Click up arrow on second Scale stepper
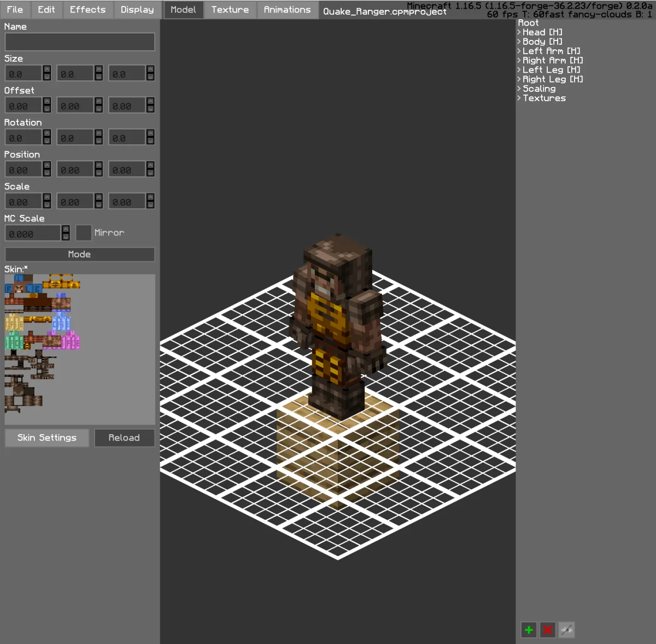The height and width of the screenshot is (644, 656). click(98, 197)
